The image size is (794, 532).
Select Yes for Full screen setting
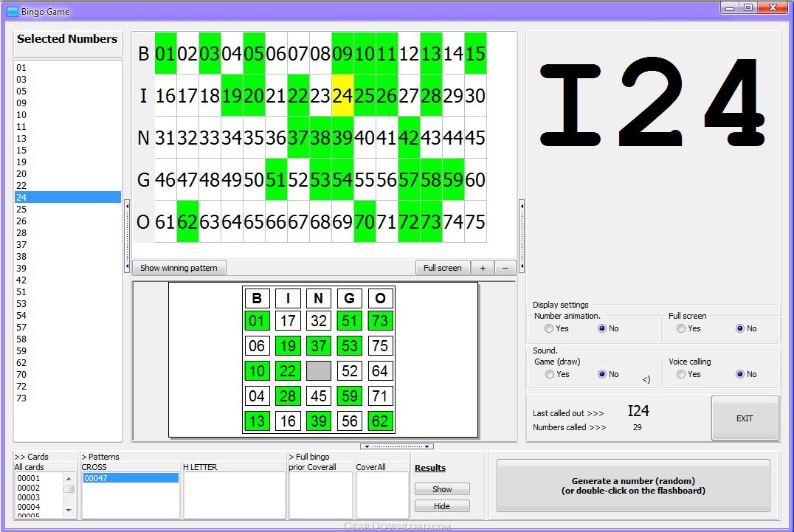tap(681, 328)
